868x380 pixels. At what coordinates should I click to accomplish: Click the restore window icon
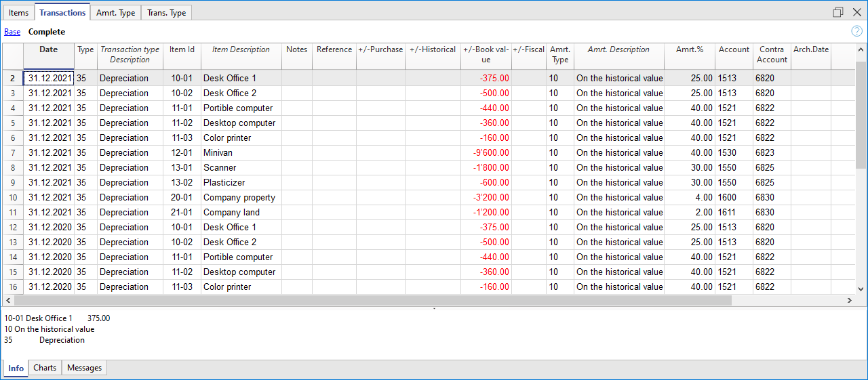point(838,12)
